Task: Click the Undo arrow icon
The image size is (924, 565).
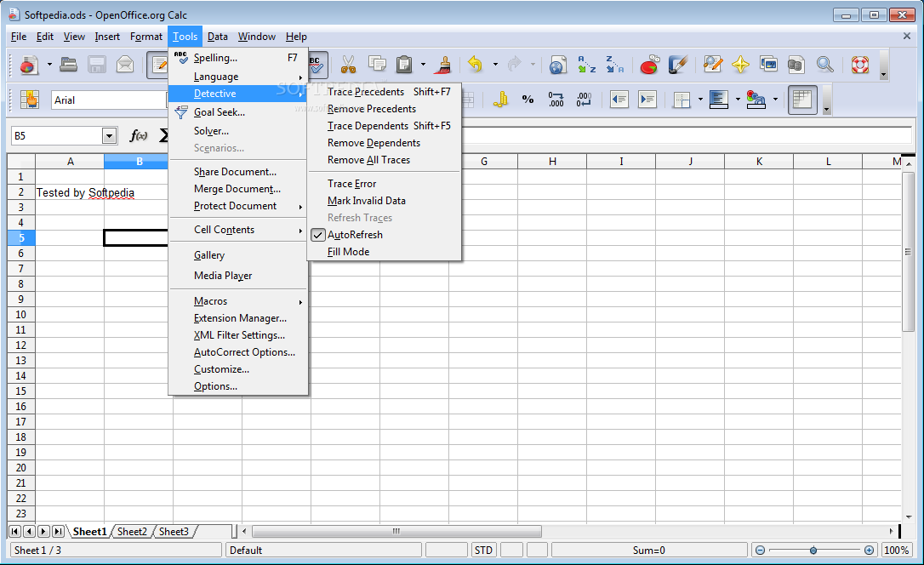Action: point(475,64)
